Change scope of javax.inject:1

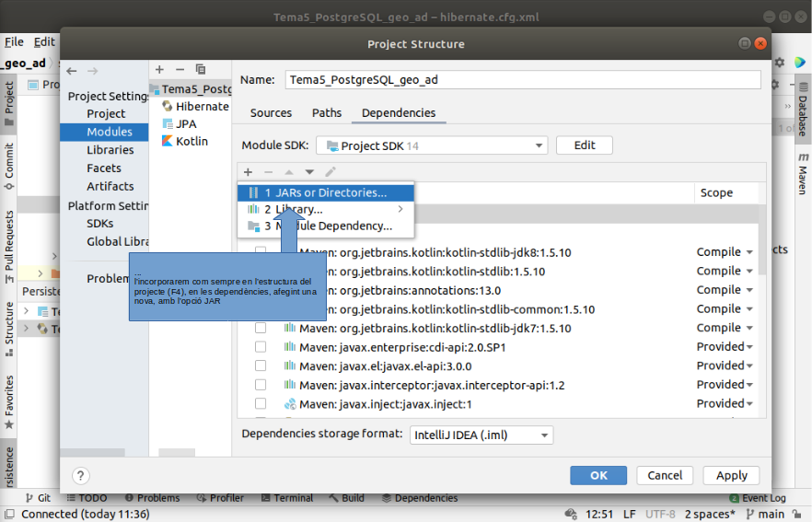coord(725,403)
